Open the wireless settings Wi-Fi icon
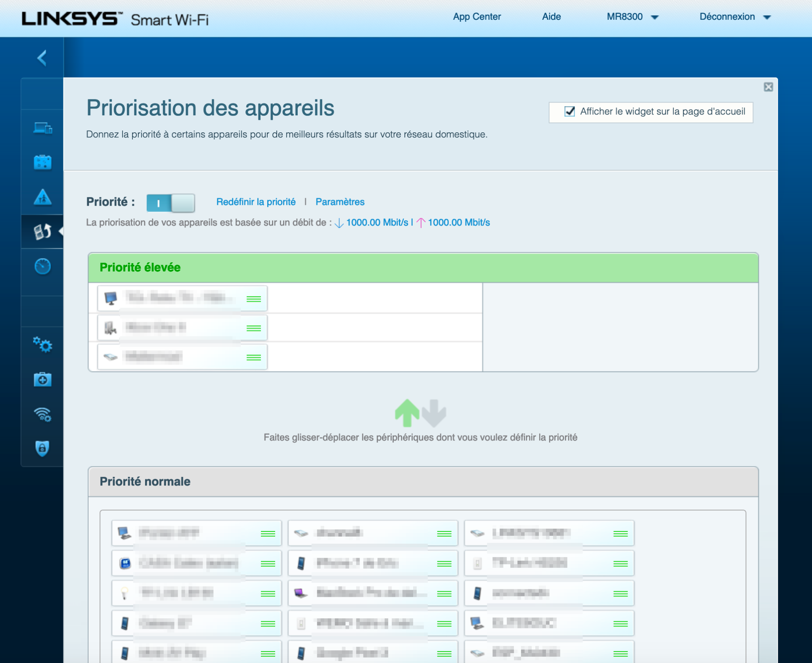 [42, 414]
